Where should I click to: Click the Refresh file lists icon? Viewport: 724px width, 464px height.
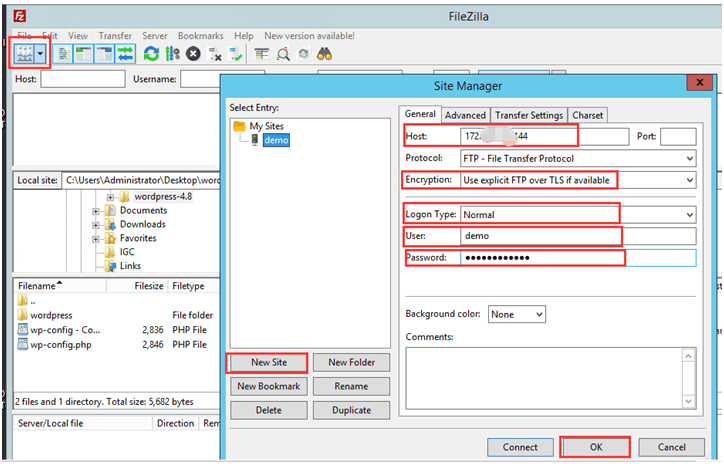[x=151, y=54]
